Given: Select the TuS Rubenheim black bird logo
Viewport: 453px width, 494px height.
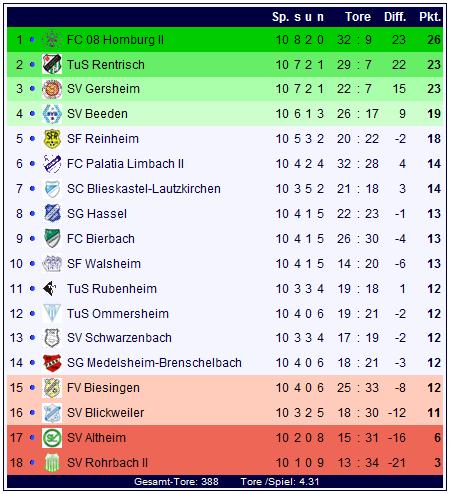Looking at the screenshot, I should [x=50, y=288].
